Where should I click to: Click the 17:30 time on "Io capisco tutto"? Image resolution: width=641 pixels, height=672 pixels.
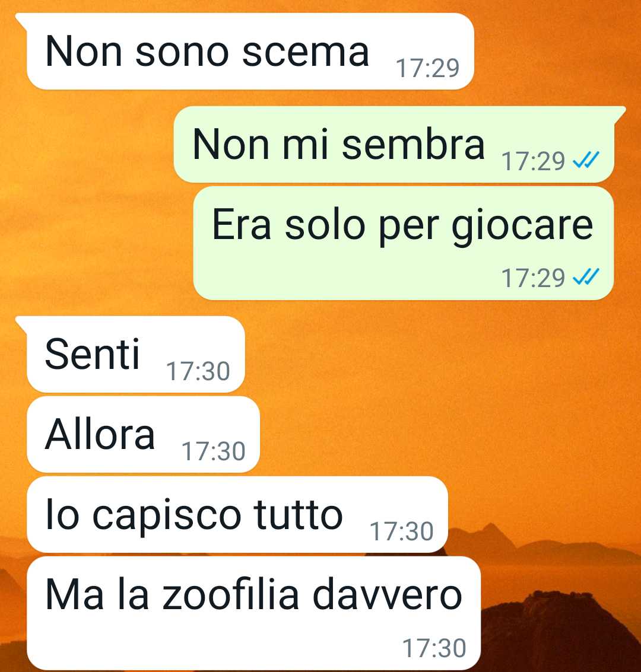[402, 531]
